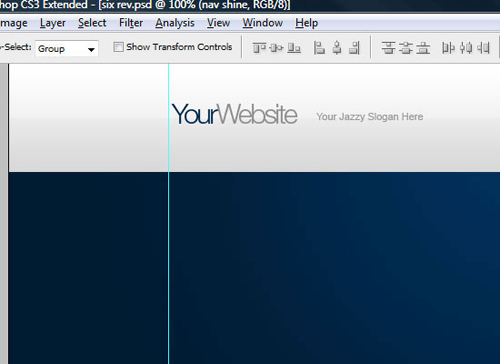The image size is (500, 364).
Task: Open the Filter menu
Action: pyautogui.click(x=131, y=23)
